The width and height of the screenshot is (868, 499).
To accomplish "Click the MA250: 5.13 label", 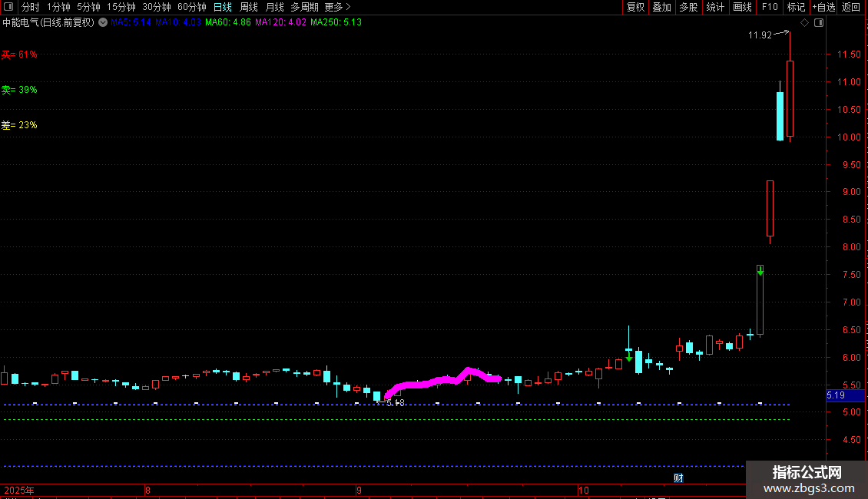I will click(x=336, y=22).
